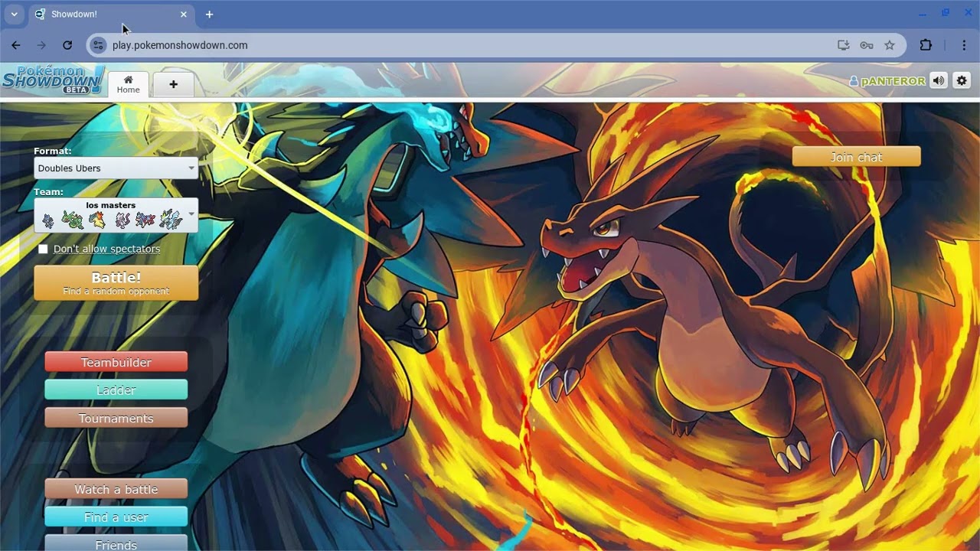The height and width of the screenshot is (551, 980).
Task: Click the install app icon in address bar
Action: tap(844, 45)
